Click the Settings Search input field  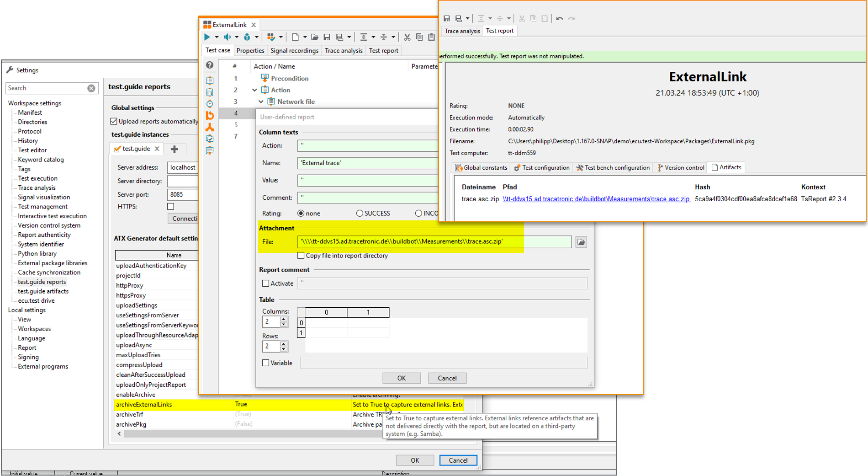(46, 88)
